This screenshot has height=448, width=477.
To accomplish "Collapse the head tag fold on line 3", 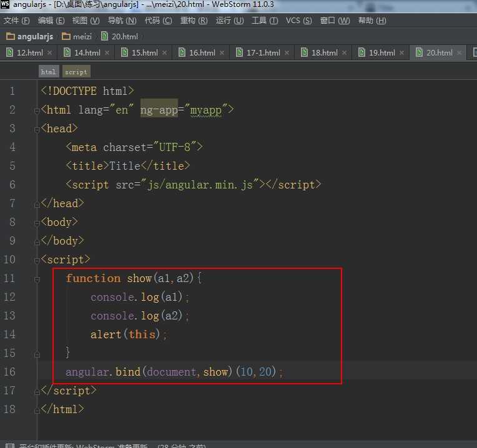I will (x=37, y=130).
